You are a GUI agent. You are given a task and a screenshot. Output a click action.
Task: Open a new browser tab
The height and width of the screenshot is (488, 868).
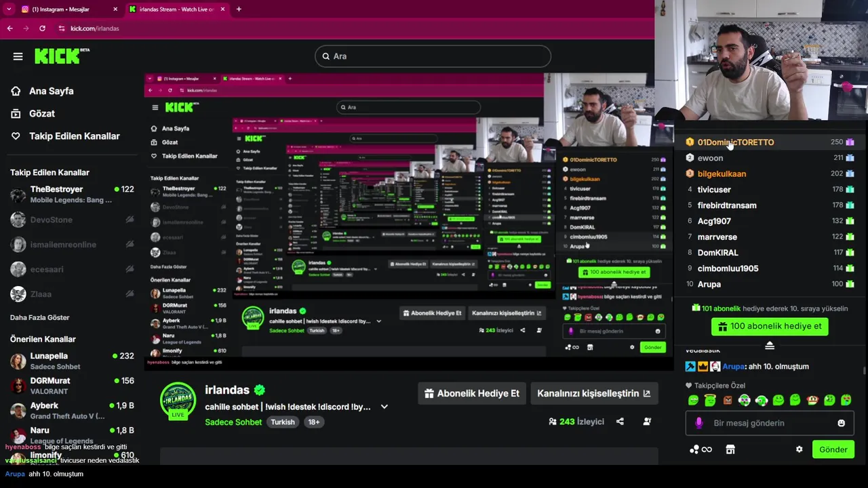click(239, 9)
